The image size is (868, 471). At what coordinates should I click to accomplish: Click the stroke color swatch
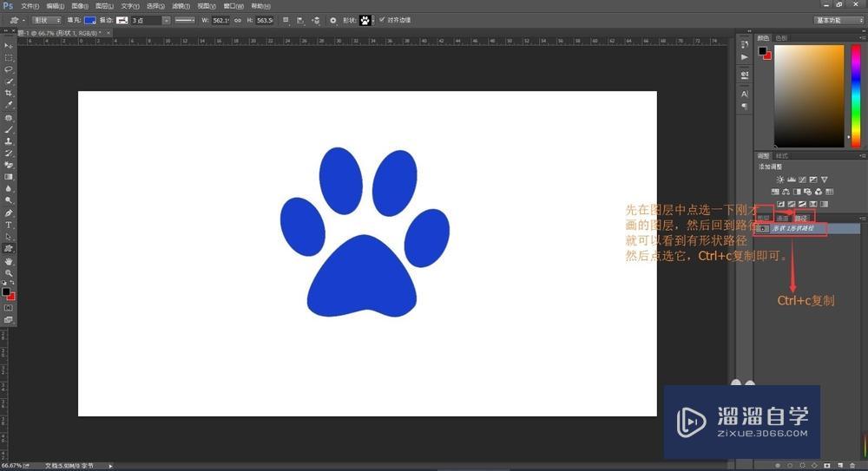point(122,20)
